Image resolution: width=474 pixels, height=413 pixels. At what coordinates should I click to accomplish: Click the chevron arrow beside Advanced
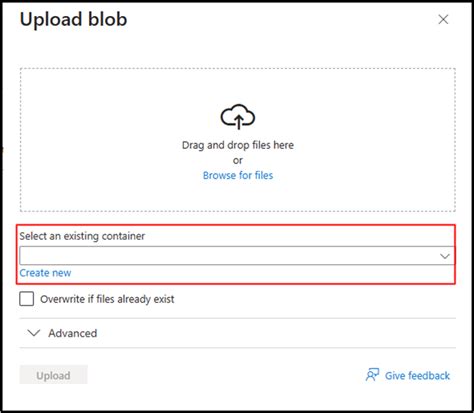click(x=34, y=333)
